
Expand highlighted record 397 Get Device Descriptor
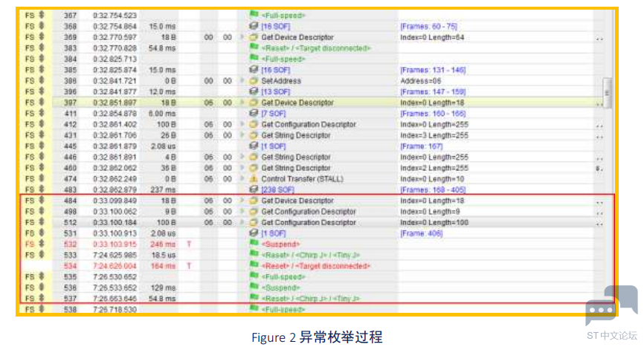(242, 102)
